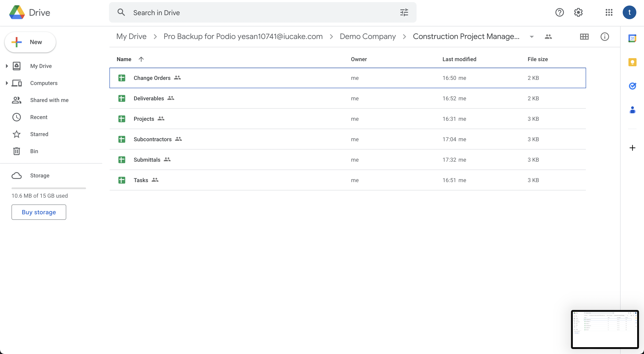
Task: Open Settings gear icon
Action: point(578,13)
